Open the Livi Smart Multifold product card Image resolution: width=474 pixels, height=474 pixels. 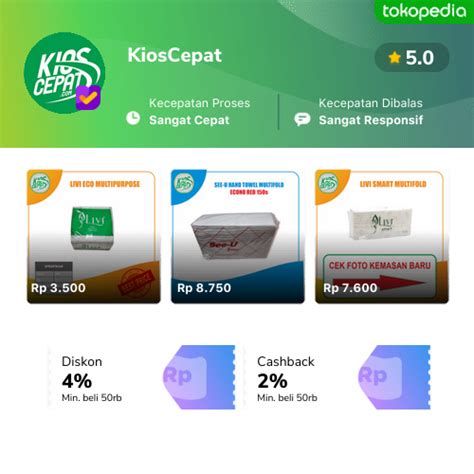[382, 236]
